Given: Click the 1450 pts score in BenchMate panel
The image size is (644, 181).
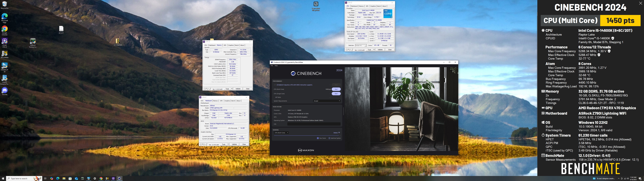Looking at the screenshot, I should coord(620,20).
